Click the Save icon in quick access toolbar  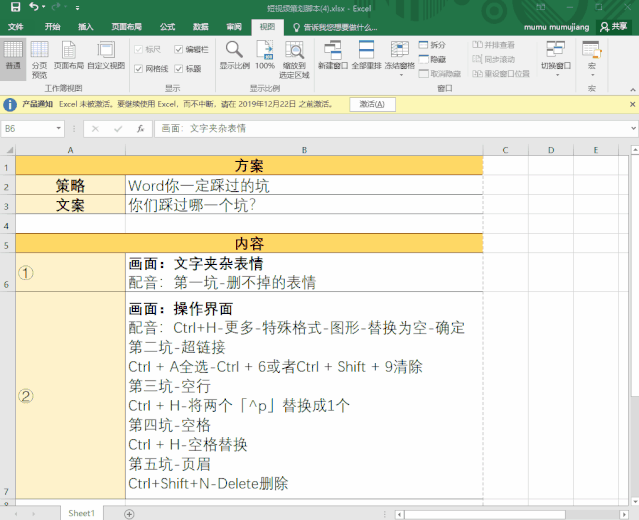(x=15, y=7)
